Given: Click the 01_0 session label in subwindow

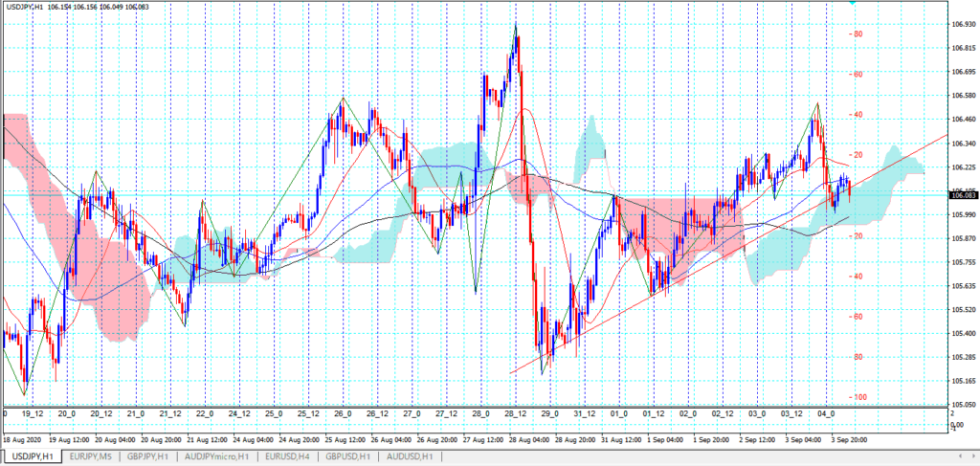Looking at the screenshot, I should pos(618,413).
